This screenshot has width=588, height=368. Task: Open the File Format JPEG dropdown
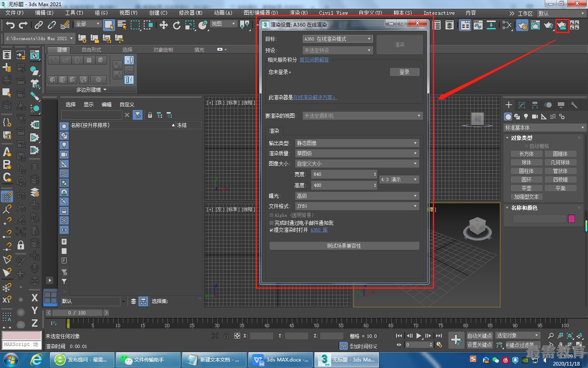pyautogui.click(x=357, y=206)
